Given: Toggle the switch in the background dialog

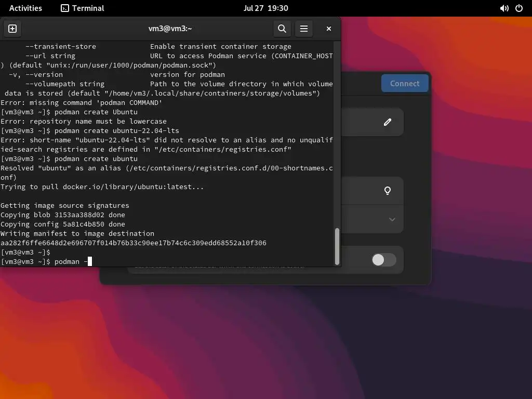Looking at the screenshot, I should click(384, 260).
